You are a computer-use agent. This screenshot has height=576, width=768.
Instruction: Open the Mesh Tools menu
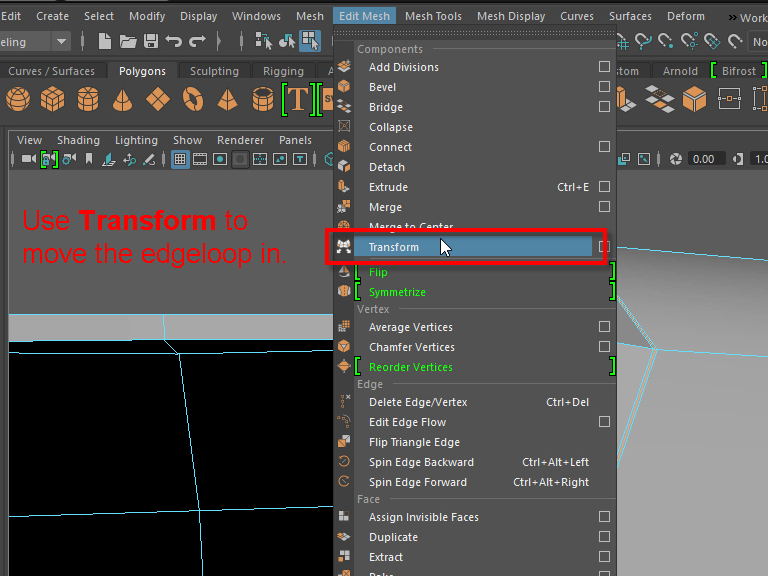[x=433, y=16]
